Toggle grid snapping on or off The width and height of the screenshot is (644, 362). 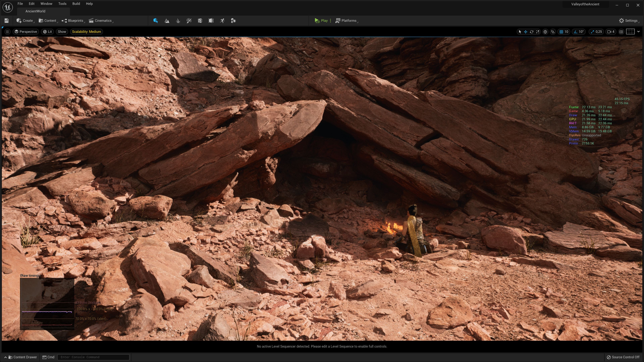(x=561, y=32)
